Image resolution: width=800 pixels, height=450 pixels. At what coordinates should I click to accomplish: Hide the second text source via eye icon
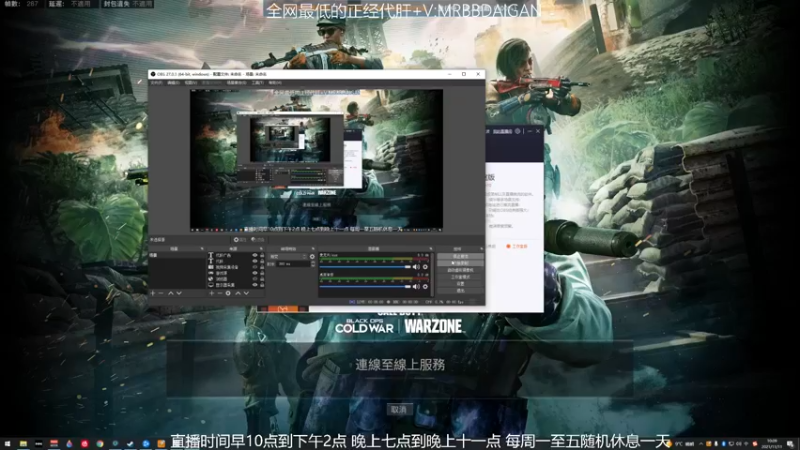pyautogui.click(x=255, y=261)
